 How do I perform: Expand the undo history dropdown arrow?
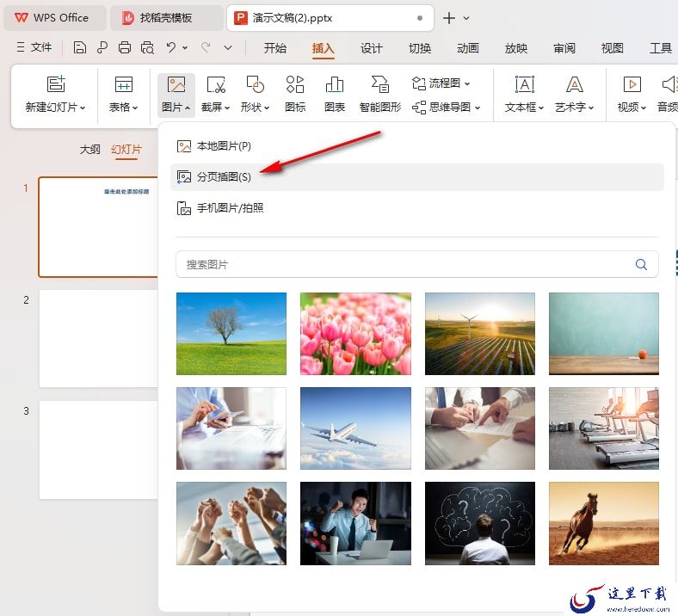coord(185,48)
